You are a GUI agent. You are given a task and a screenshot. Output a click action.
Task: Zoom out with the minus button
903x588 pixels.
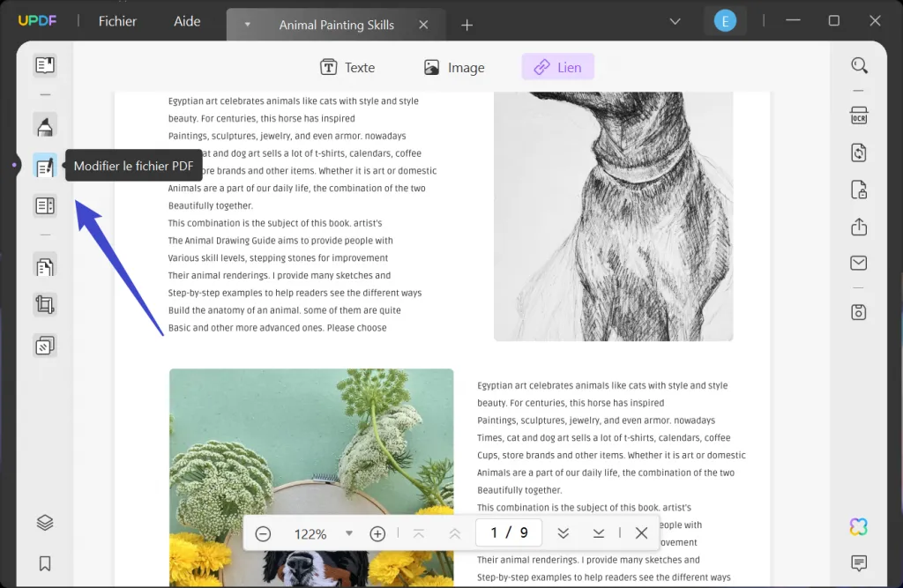point(263,534)
